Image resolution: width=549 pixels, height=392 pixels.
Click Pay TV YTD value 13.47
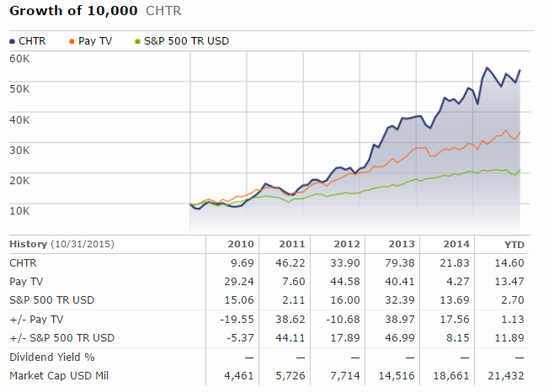[x=509, y=282]
